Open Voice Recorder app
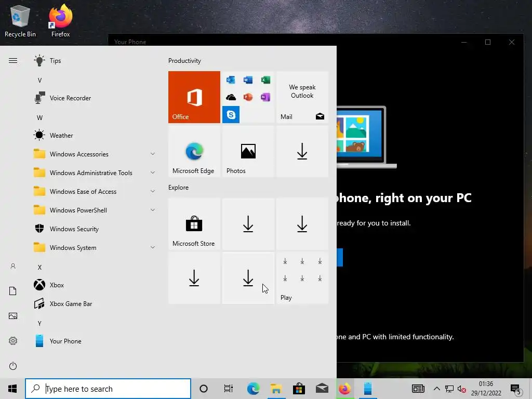The image size is (532, 399). 95,98
